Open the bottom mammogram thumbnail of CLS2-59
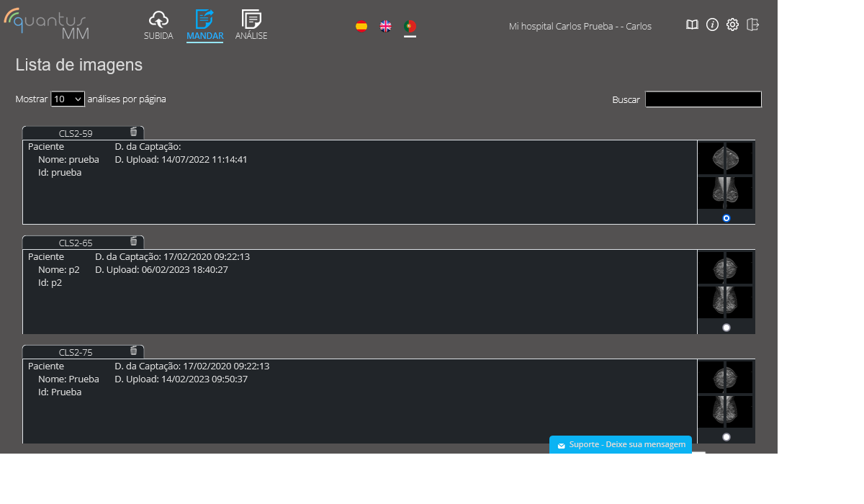 click(725, 193)
